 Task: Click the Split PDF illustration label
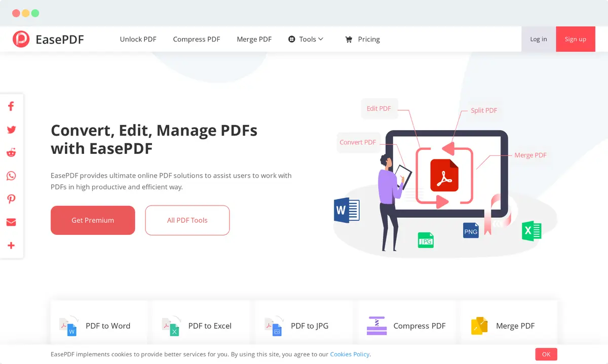point(484,110)
